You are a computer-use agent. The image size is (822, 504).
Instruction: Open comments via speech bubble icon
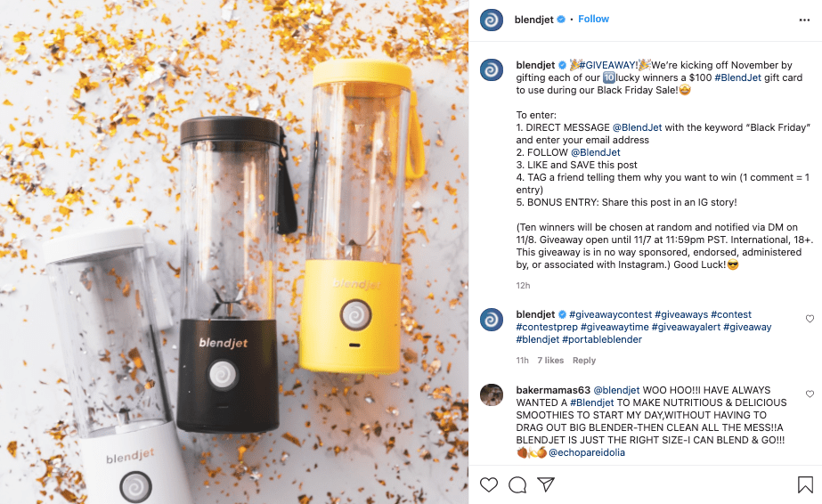pos(517,484)
